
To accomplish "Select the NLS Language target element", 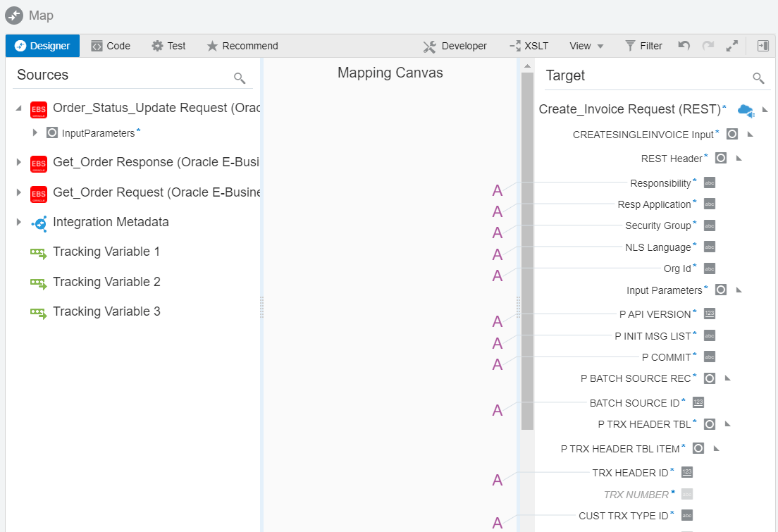I will [658, 247].
